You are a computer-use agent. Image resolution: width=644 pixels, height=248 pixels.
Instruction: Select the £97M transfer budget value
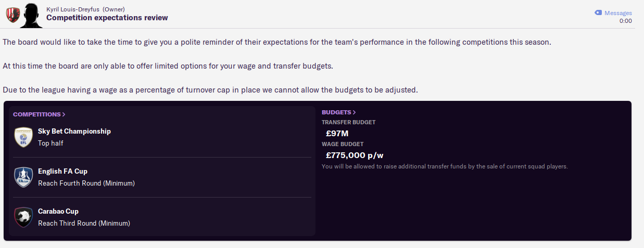coord(337,134)
